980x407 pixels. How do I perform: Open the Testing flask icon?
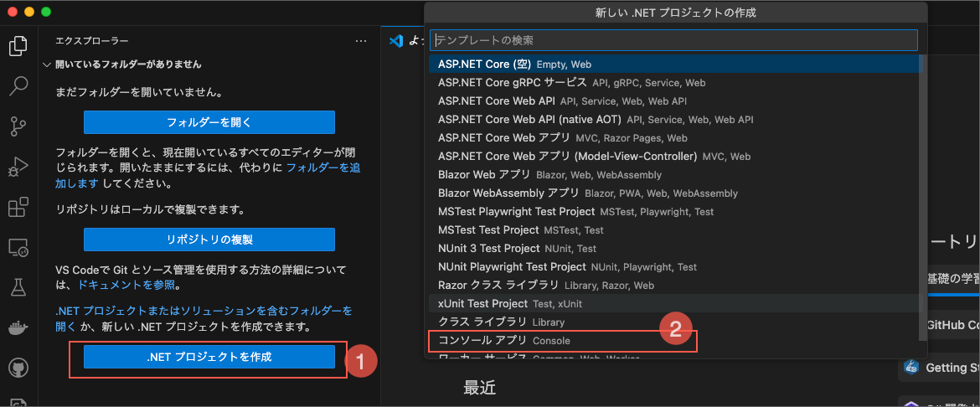coord(18,287)
